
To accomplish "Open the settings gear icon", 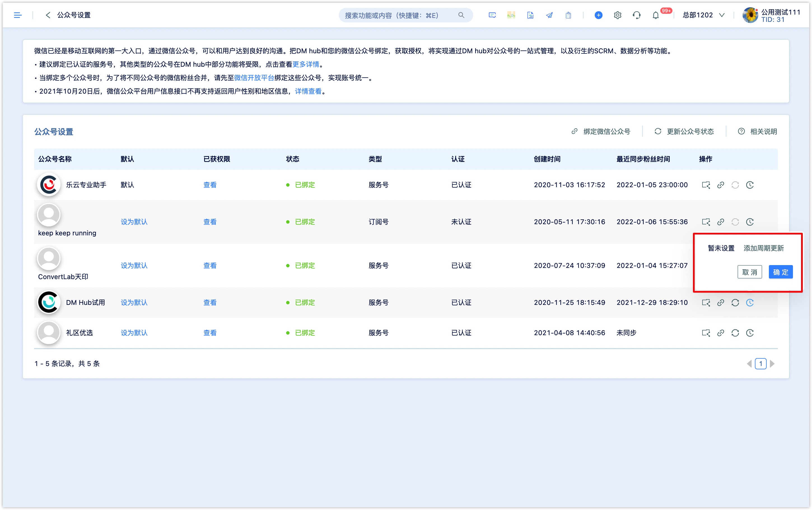I will coord(617,15).
